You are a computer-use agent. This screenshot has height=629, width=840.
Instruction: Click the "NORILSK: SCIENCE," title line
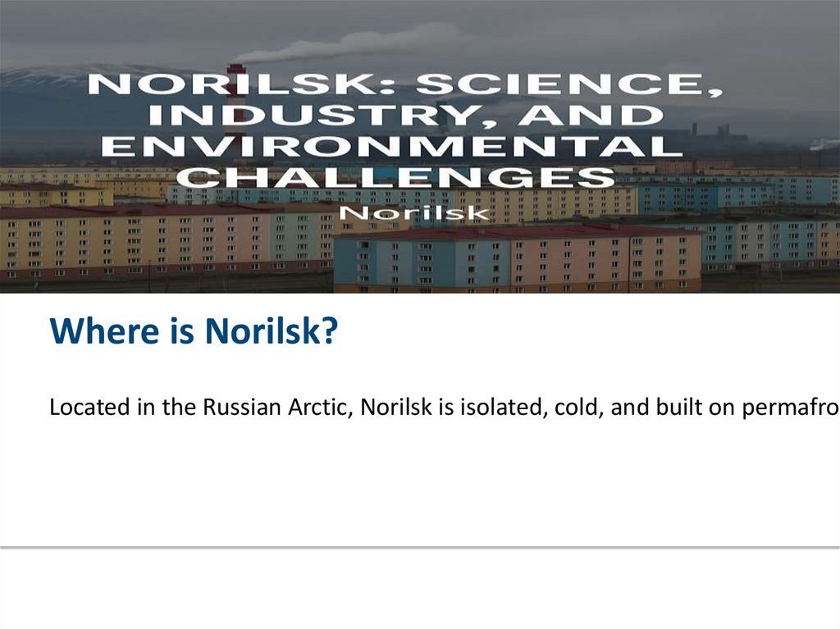pos(405,84)
